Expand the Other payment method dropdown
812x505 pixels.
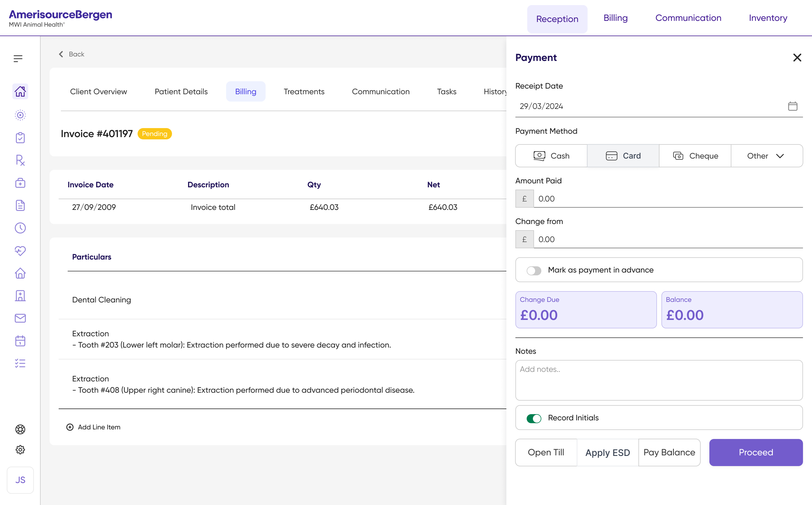tap(767, 156)
